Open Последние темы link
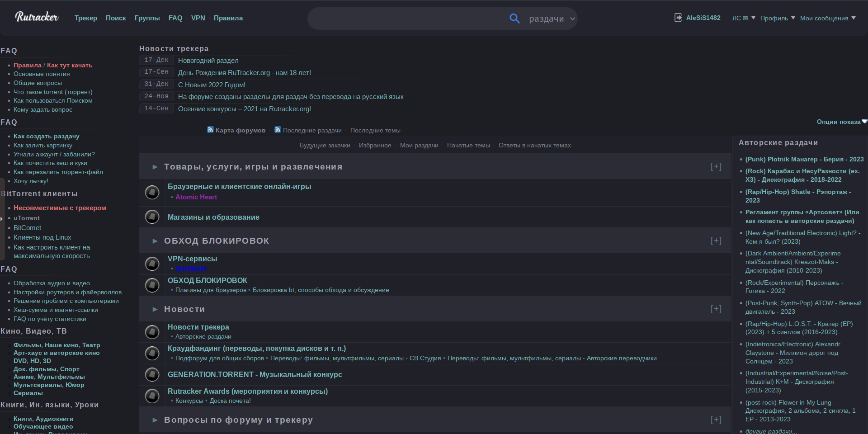The height and width of the screenshot is (434, 868). (375, 130)
